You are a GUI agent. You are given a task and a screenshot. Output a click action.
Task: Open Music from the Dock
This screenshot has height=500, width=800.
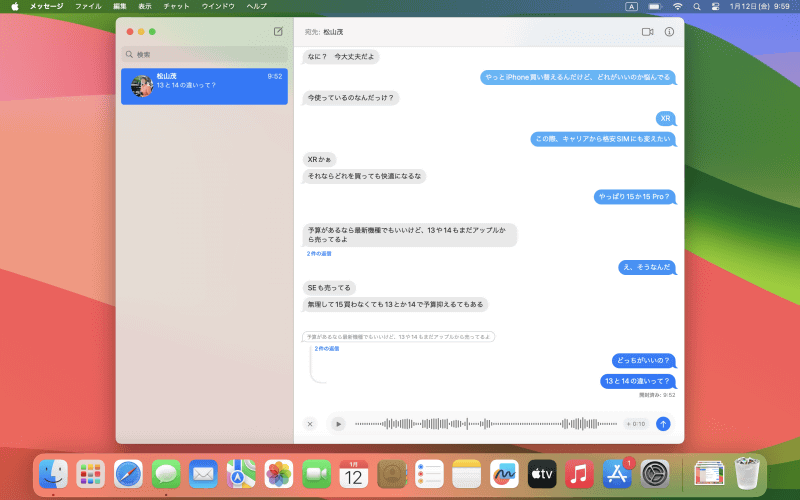[579, 474]
